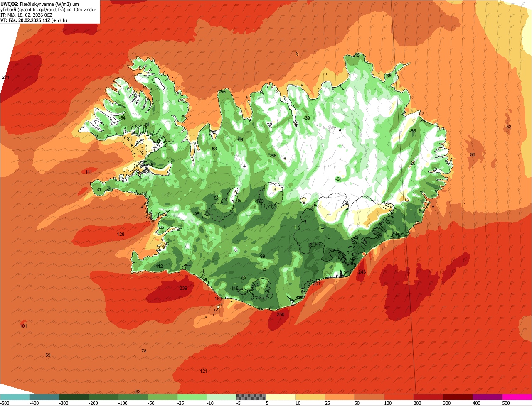Click the value '45' at the northern tip

click(357, 55)
